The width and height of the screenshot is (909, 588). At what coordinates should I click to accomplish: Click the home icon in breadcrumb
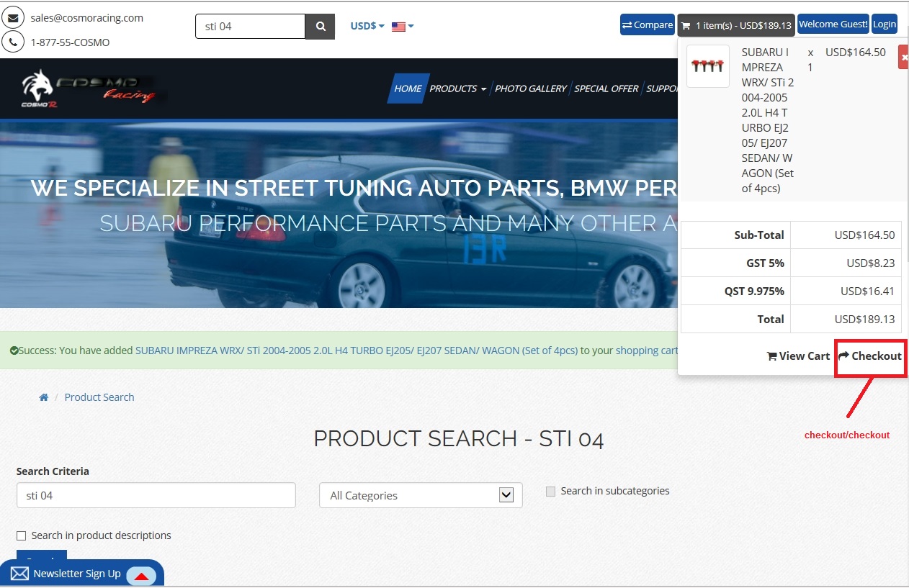click(44, 397)
